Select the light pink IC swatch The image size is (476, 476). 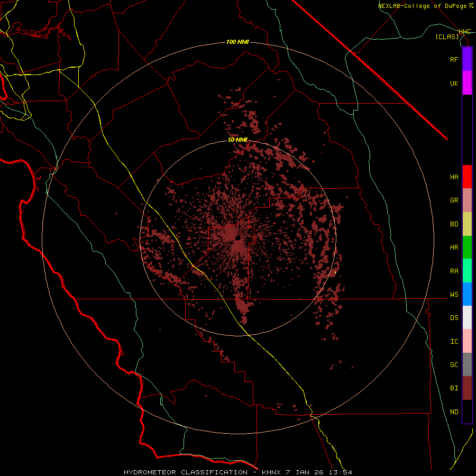[467, 341]
